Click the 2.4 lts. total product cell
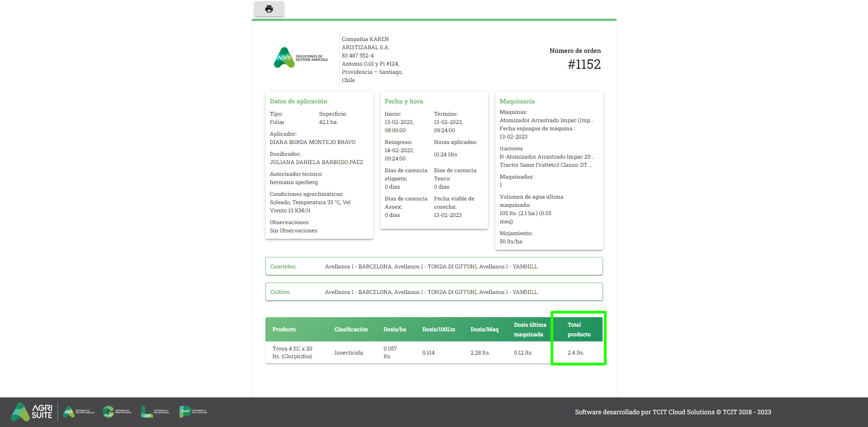Image resolution: width=868 pixels, height=427 pixels. pyautogui.click(x=576, y=353)
